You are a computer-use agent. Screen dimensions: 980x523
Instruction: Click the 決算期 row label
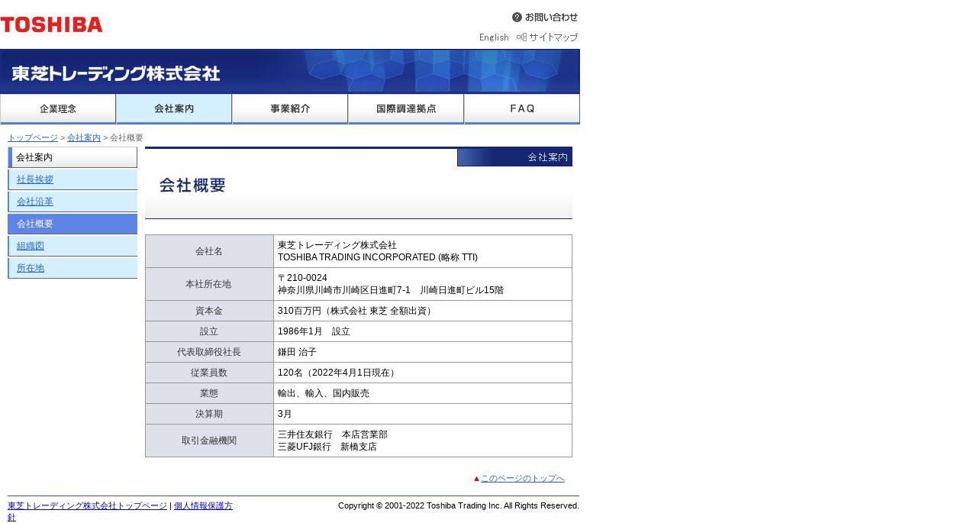tap(209, 414)
